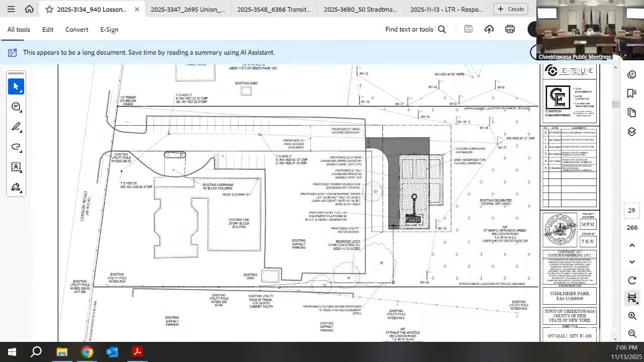This screenshot has width=644, height=362.
Task: Select the annotation arrow tool
Action: 16,86
